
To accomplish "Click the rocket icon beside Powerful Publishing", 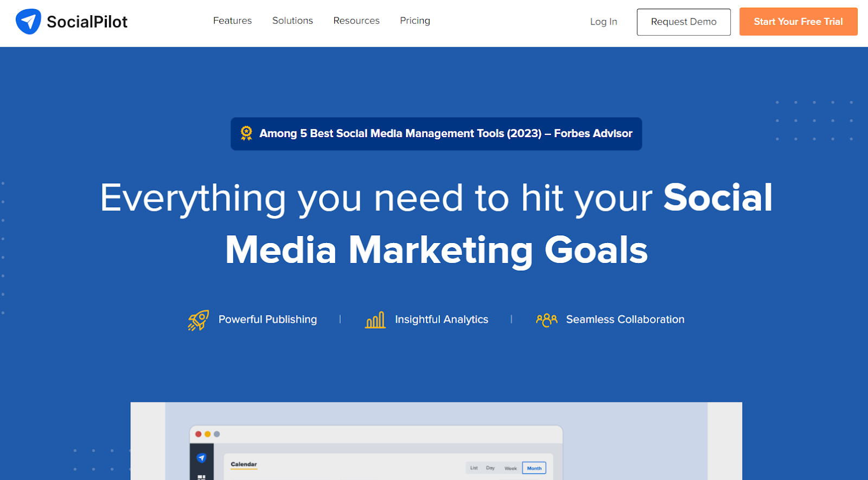I will (199, 320).
